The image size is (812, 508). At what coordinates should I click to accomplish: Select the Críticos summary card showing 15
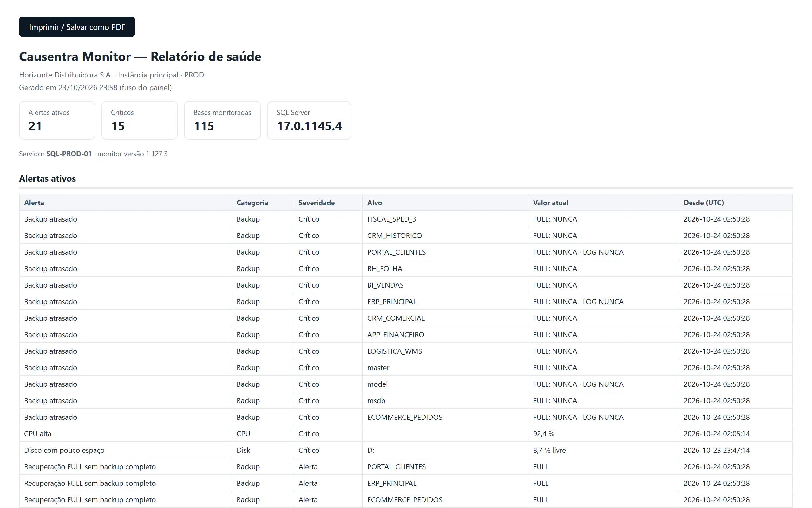[139, 120]
